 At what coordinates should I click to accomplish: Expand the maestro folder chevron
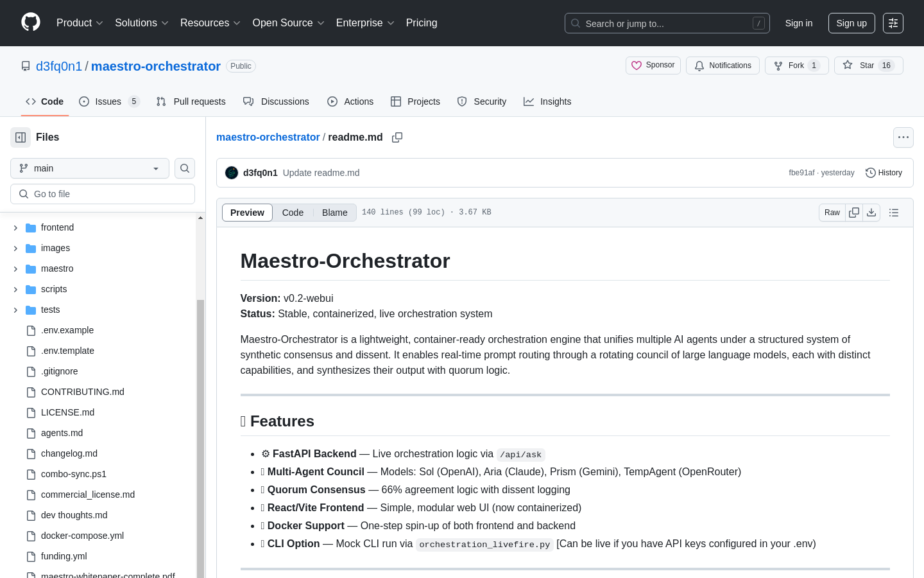15,269
